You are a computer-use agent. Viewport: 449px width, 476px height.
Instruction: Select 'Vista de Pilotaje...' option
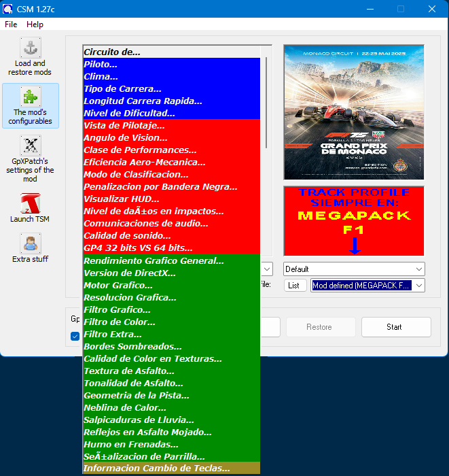coord(172,125)
